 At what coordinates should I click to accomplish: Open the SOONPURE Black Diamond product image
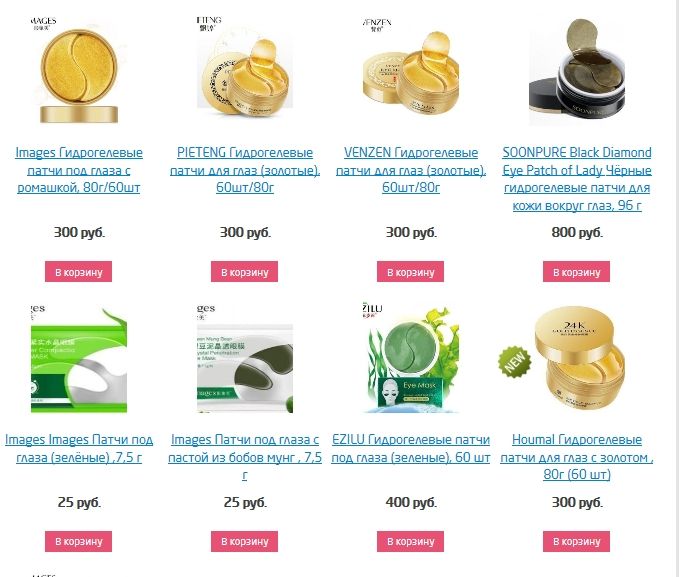(577, 70)
